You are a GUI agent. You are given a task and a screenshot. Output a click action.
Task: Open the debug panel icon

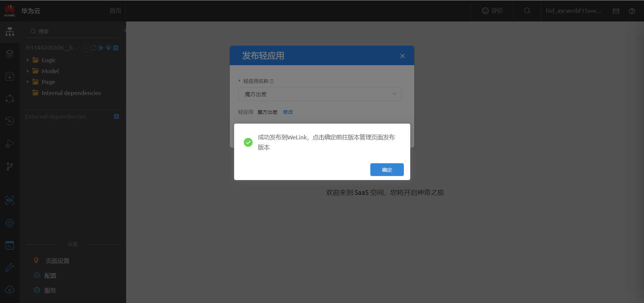click(x=9, y=143)
